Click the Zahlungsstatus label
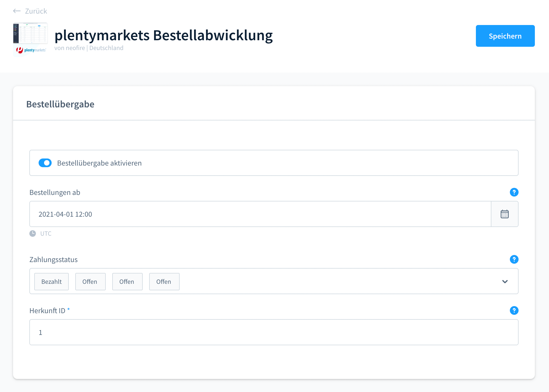 [x=54, y=260]
